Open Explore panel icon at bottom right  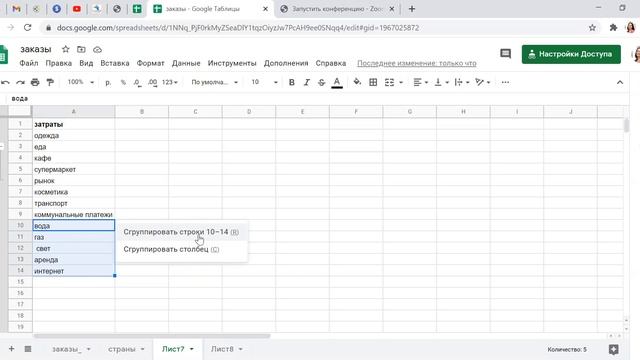[613, 349]
